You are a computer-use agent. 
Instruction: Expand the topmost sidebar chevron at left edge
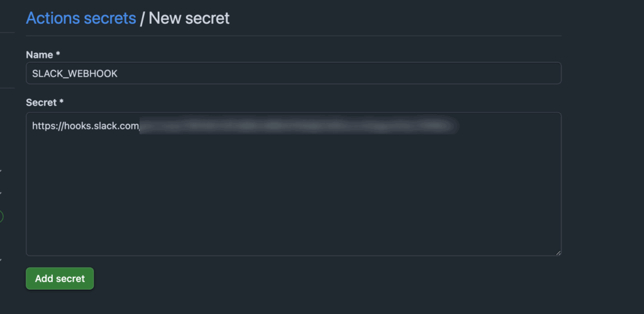(x=1, y=170)
